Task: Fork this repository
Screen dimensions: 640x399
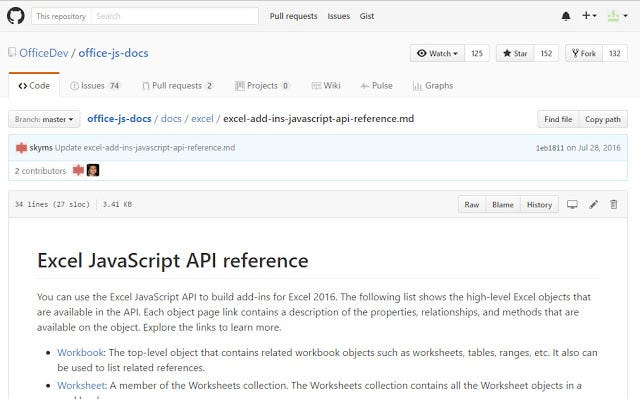Action: (584, 53)
